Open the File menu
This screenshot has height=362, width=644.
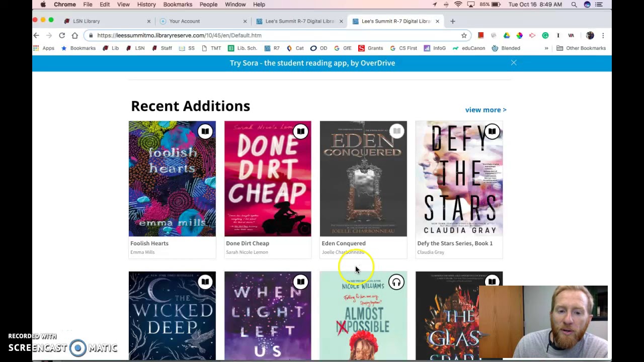pyautogui.click(x=88, y=5)
